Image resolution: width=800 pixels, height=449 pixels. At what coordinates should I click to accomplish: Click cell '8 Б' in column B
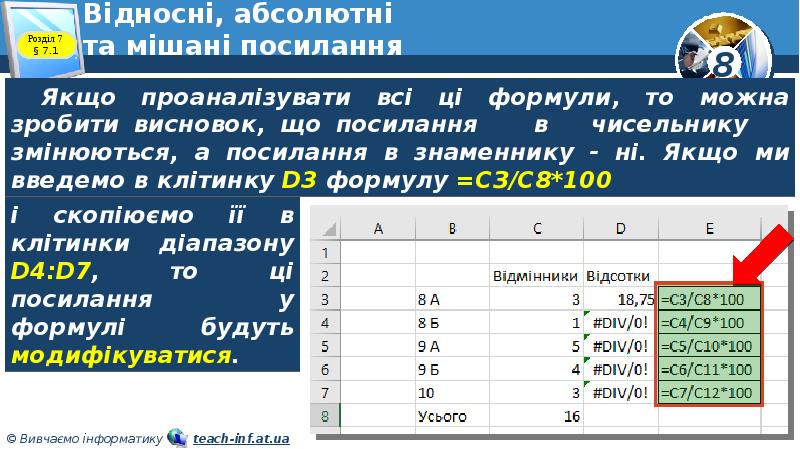pos(453,323)
